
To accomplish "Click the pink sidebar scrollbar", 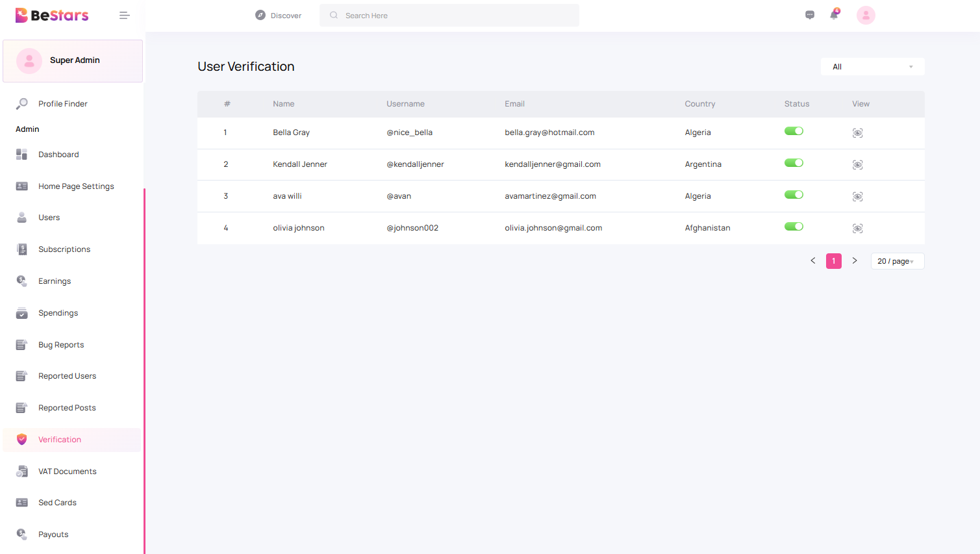I will (x=144, y=370).
